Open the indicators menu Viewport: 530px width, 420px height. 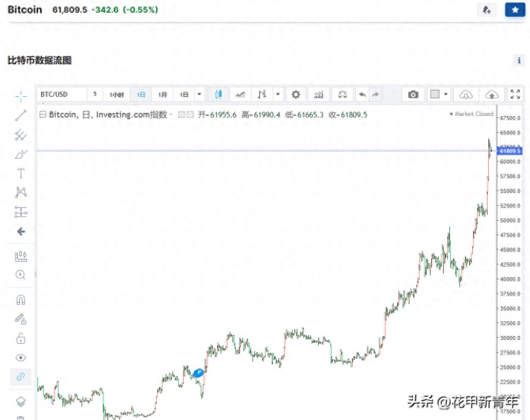click(x=319, y=94)
